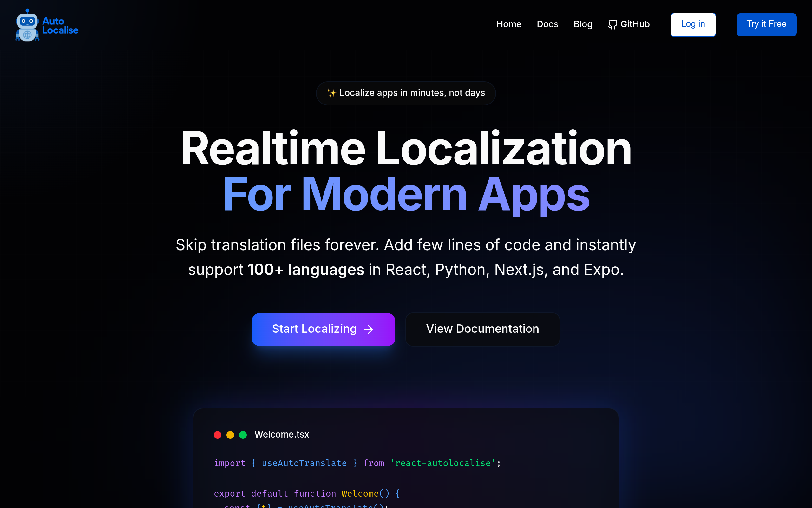The height and width of the screenshot is (508, 812).
Task: Click the 'Localize apps in minutes, not days' badge
Action: pyautogui.click(x=406, y=93)
